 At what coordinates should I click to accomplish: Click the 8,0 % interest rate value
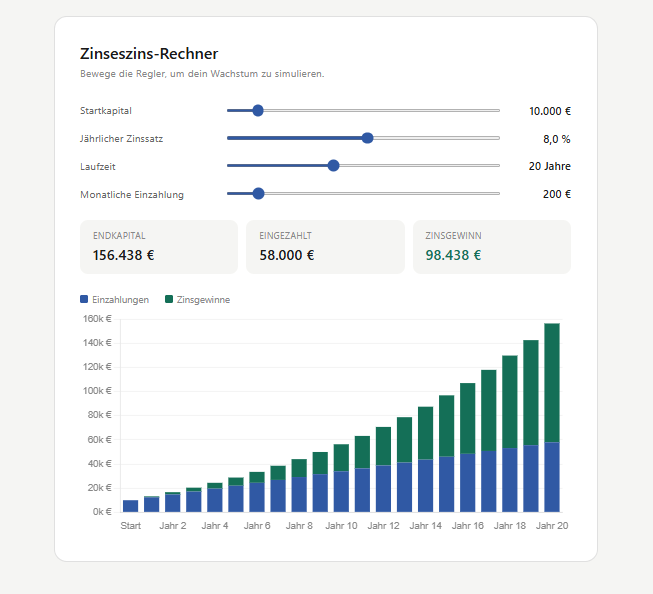556,139
